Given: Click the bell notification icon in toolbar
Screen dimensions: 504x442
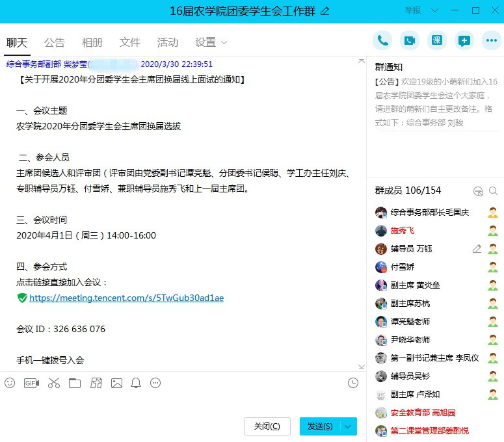Looking at the screenshot, I should pyautogui.click(x=136, y=383).
